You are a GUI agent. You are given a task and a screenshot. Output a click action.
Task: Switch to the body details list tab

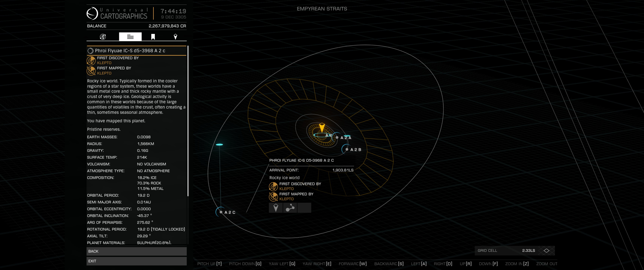pos(130,37)
